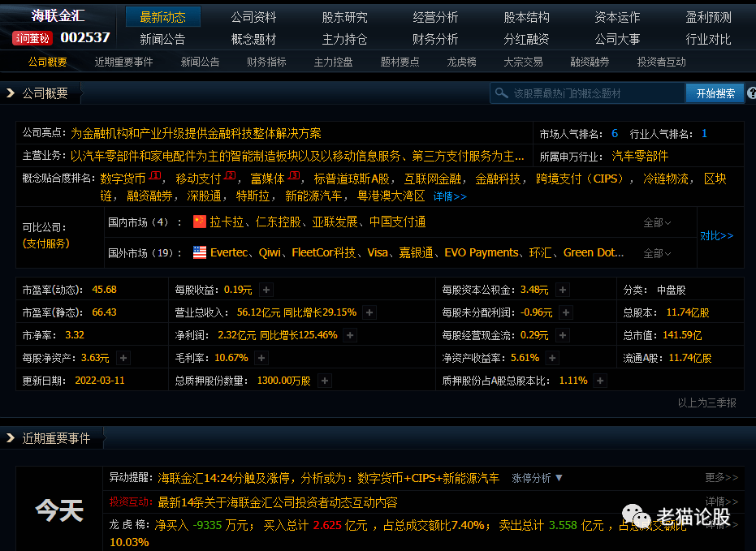
Task: Open 分红融资 tab
Action: (x=526, y=39)
